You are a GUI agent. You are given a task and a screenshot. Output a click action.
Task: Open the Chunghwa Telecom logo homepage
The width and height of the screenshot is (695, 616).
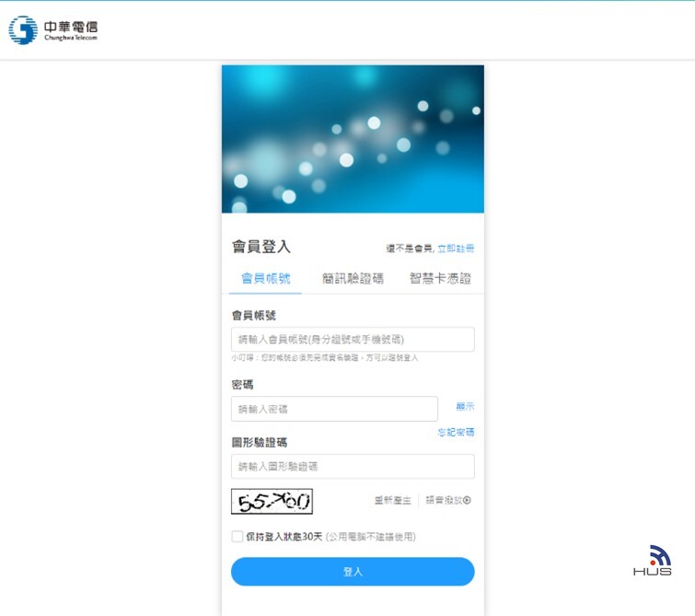pos(53,30)
